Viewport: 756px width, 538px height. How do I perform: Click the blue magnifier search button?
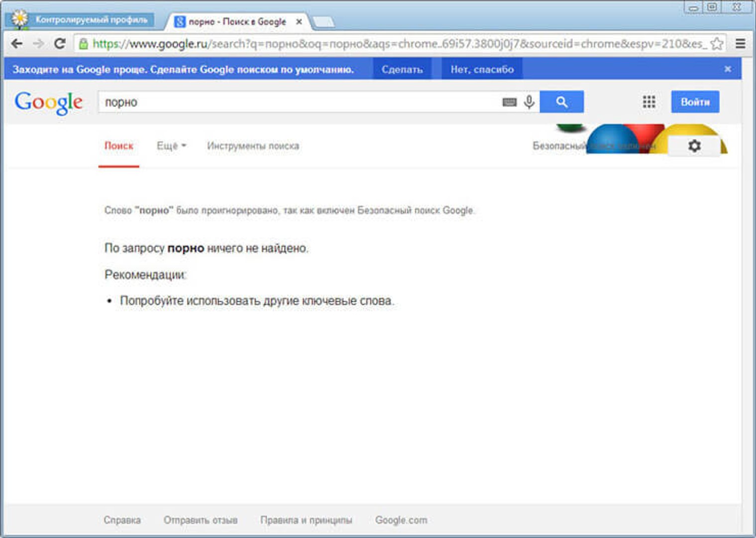point(561,102)
